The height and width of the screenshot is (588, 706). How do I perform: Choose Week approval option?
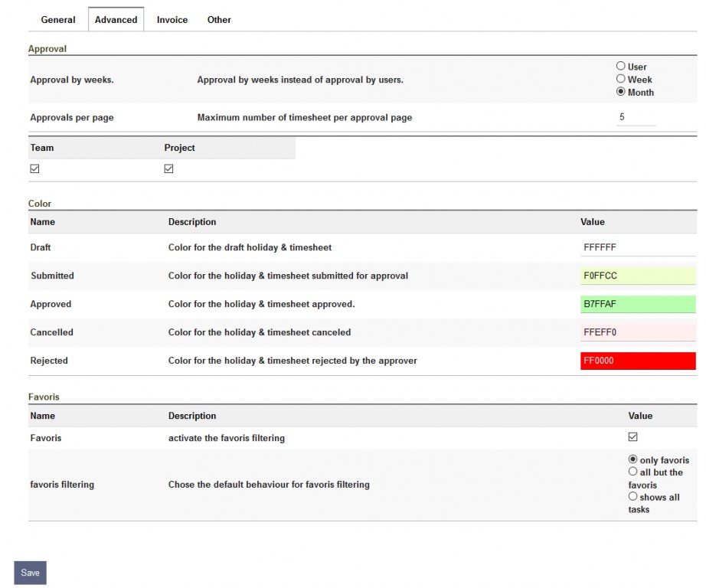pos(621,79)
